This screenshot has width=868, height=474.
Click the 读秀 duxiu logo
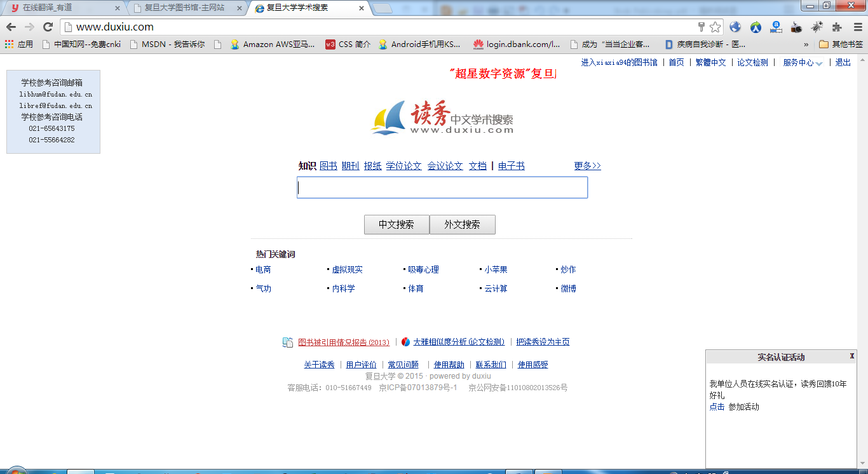[442, 118]
